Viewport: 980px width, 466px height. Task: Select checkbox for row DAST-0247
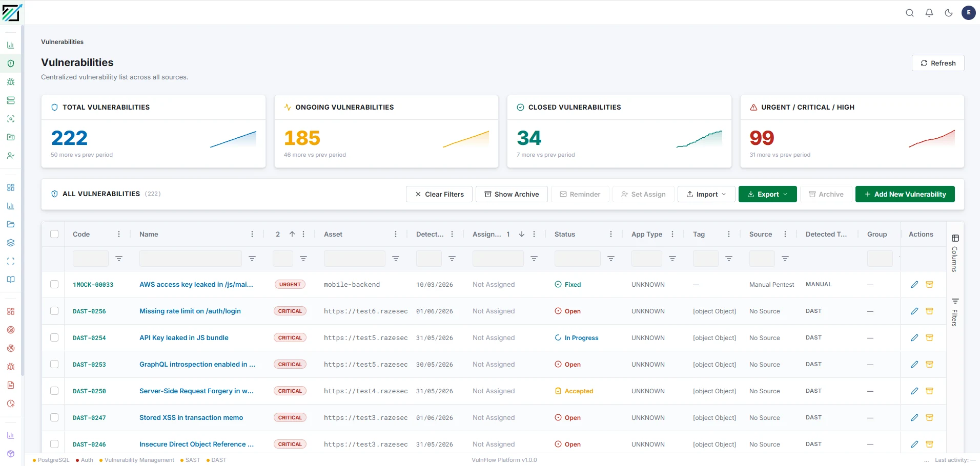tap(54, 417)
